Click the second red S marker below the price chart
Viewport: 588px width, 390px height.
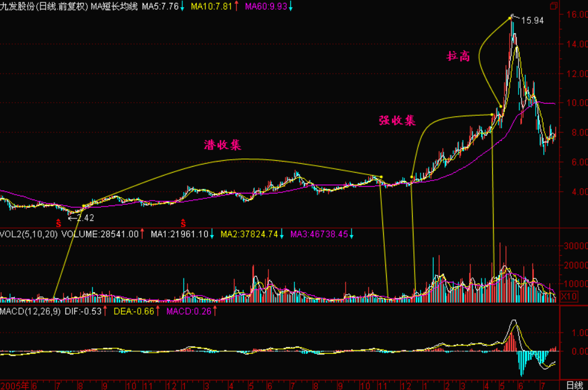(184, 224)
